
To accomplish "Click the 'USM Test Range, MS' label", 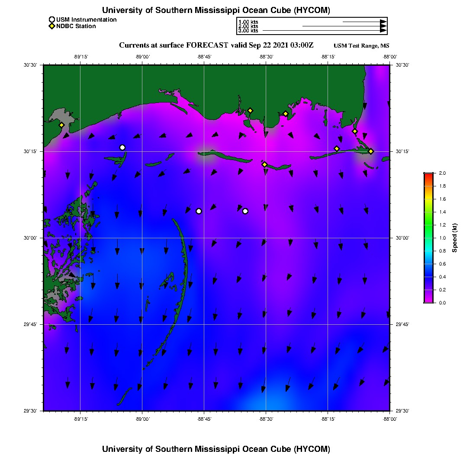I will (x=361, y=45).
